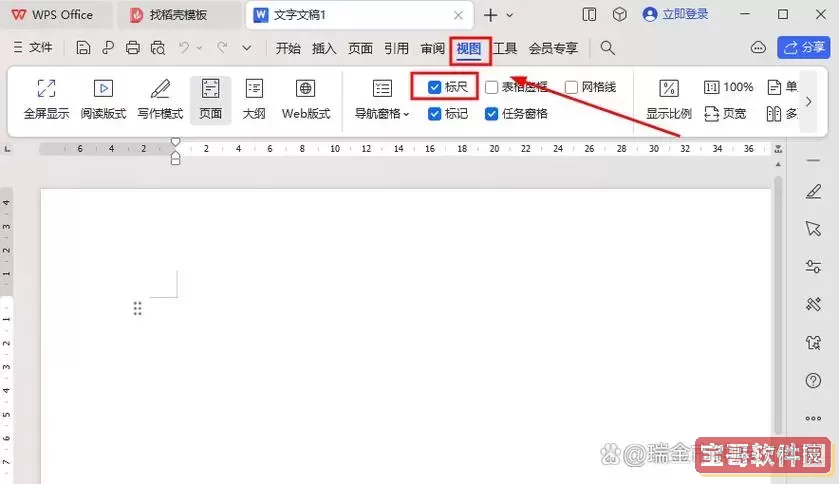Click the cube icon in title bar
The width and height of the screenshot is (839, 484).
[620, 14]
